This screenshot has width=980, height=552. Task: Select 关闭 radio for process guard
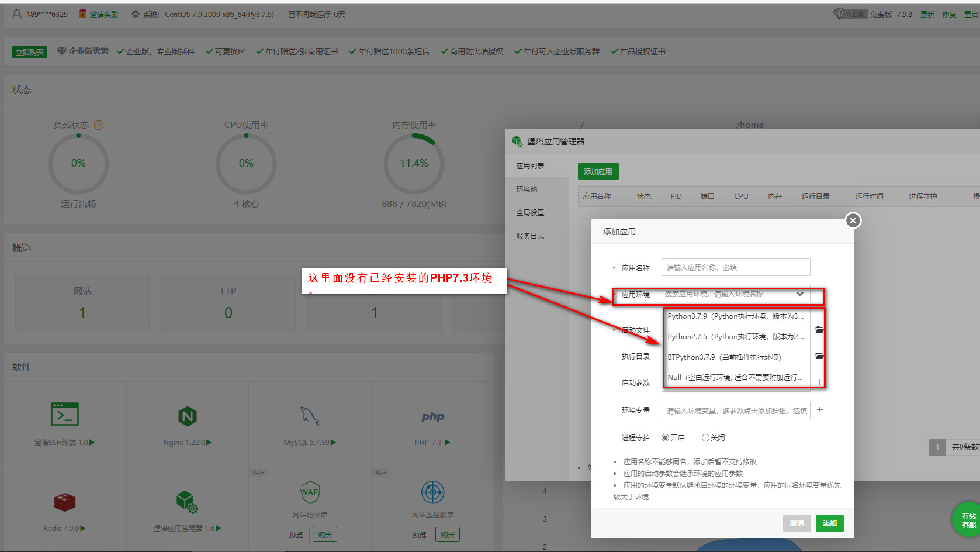click(x=705, y=437)
